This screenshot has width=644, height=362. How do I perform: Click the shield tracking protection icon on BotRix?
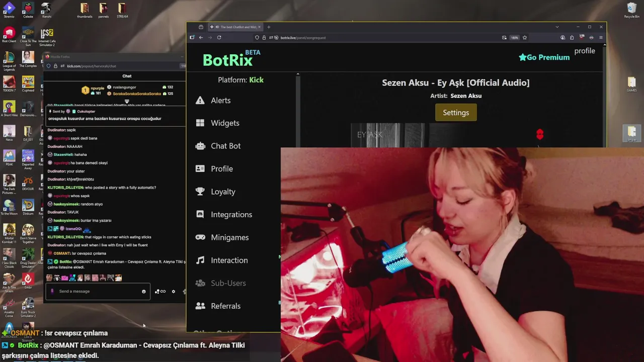tap(257, 37)
